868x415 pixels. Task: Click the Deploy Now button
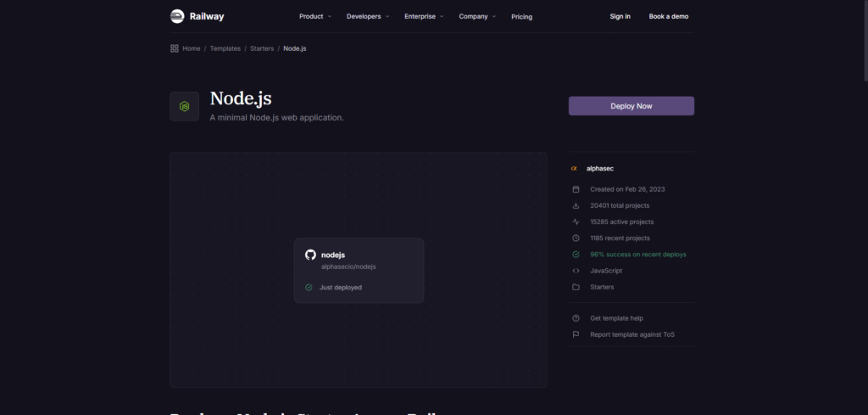[x=631, y=106]
